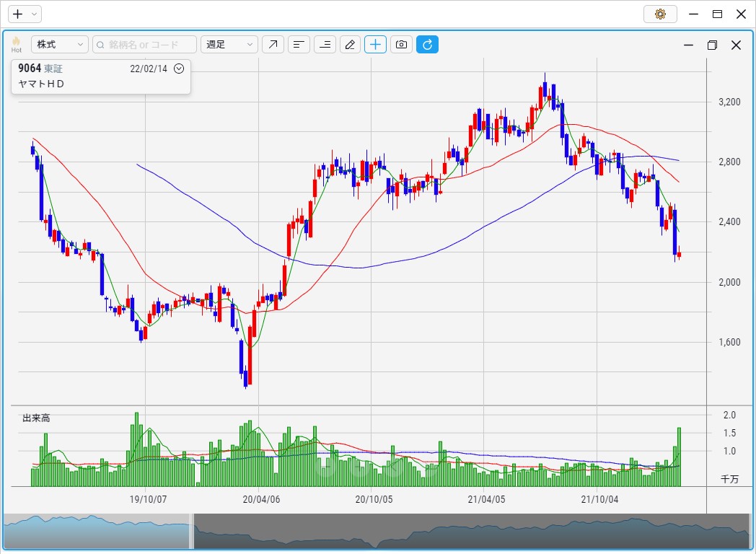Open settings via the gear icon

click(x=659, y=14)
